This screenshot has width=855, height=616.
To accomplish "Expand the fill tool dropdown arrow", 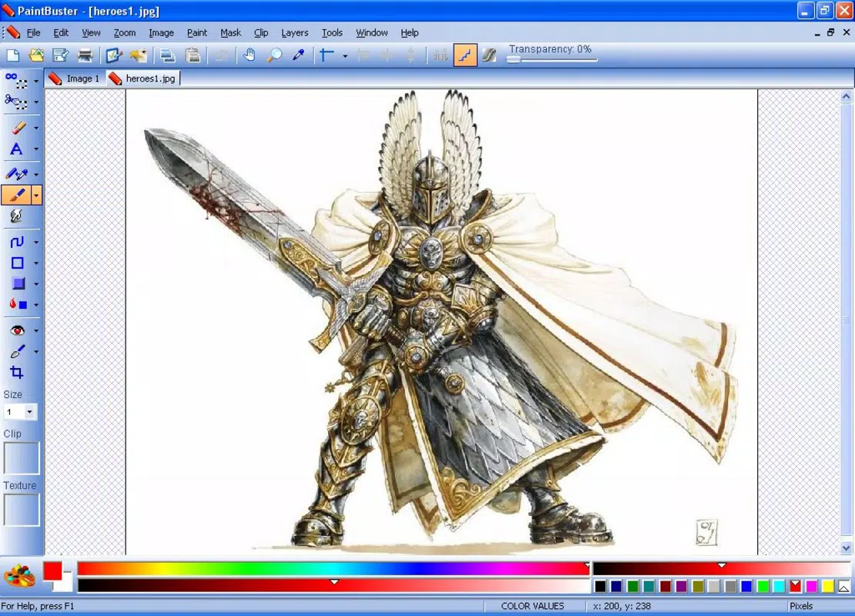I will coord(36,305).
